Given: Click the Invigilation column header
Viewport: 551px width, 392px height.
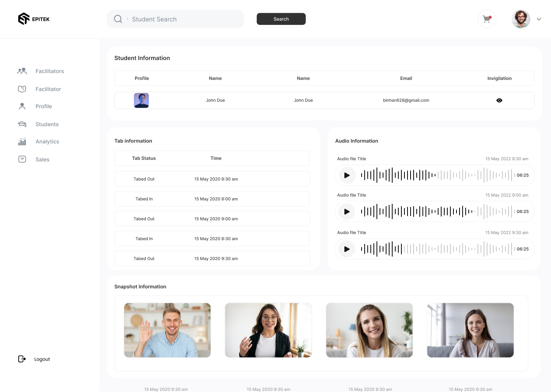Looking at the screenshot, I should tap(499, 78).
